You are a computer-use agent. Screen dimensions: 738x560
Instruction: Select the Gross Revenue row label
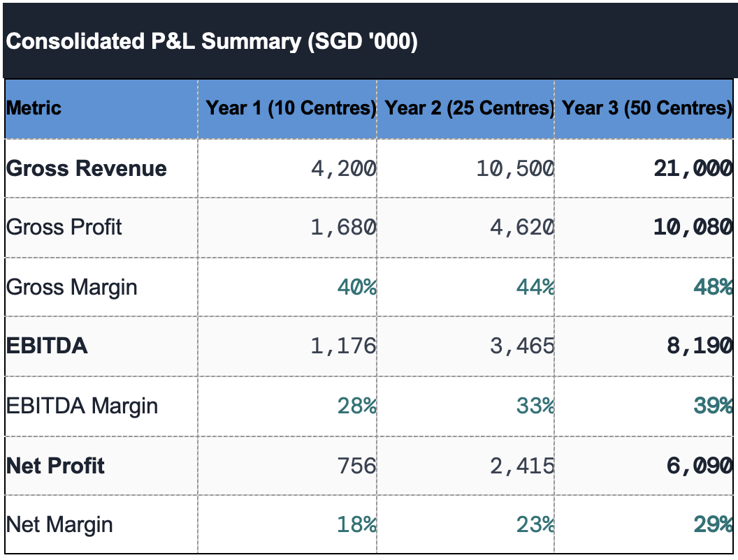[x=87, y=168]
